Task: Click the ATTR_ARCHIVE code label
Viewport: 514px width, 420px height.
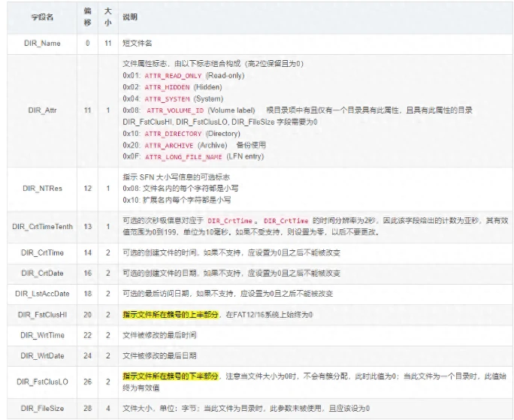Action: click(170, 144)
